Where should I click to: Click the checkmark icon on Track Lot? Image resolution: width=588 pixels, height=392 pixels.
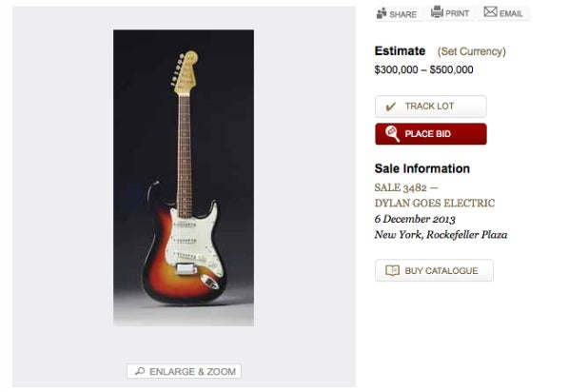pyautogui.click(x=390, y=107)
